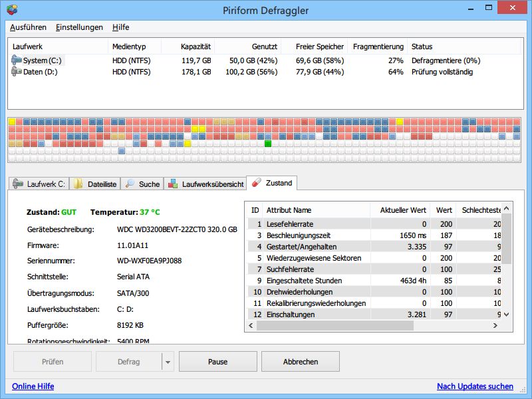532x399 pixels.
Task: Sort by the Medientyp column header
Action: (x=135, y=47)
